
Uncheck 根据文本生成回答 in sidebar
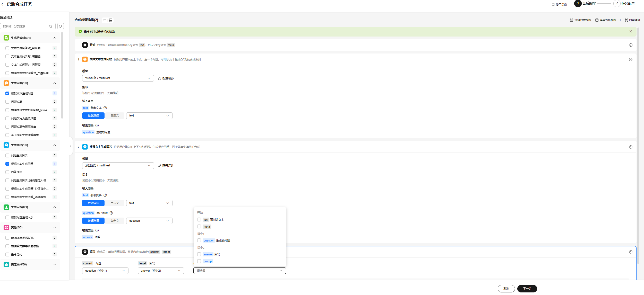point(7,164)
